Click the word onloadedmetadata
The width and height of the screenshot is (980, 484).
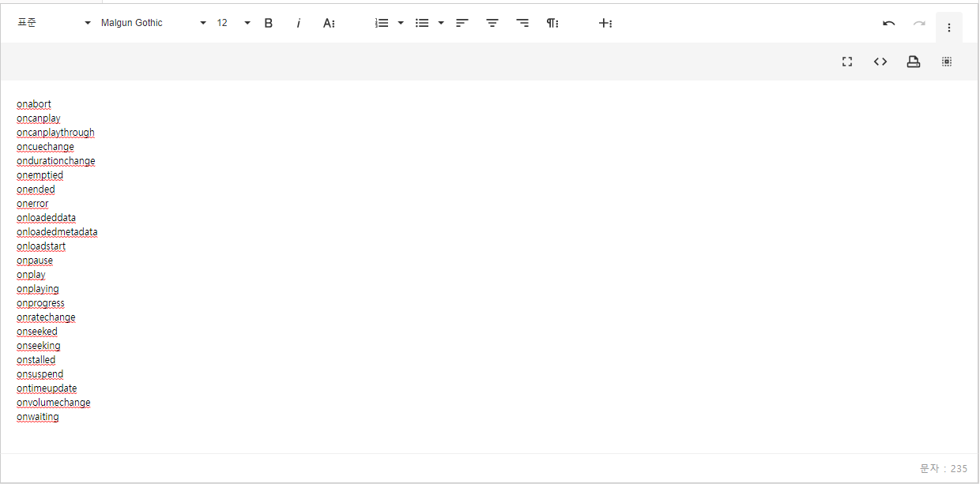57,232
